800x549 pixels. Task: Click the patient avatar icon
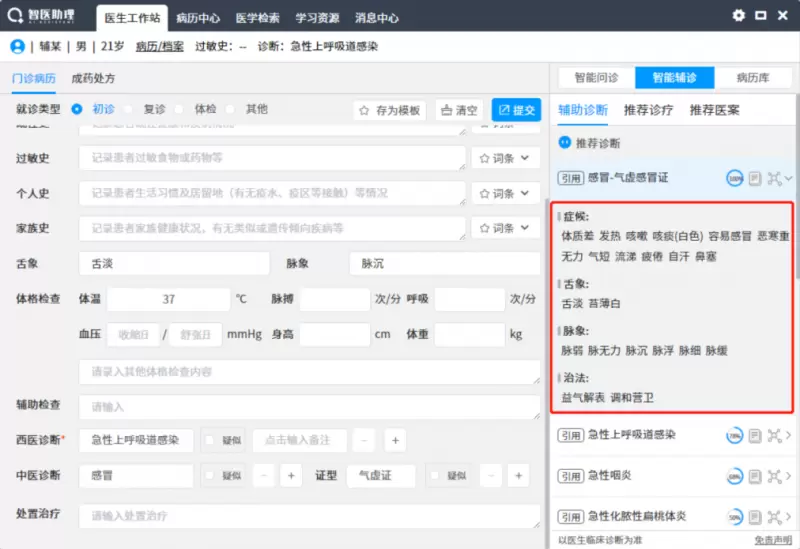click(x=17, y=46)
